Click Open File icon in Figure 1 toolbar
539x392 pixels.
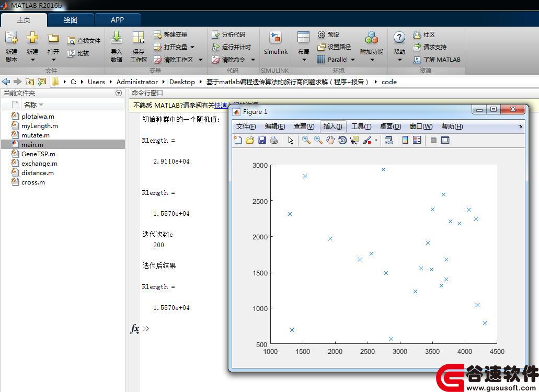click(250, 140)
